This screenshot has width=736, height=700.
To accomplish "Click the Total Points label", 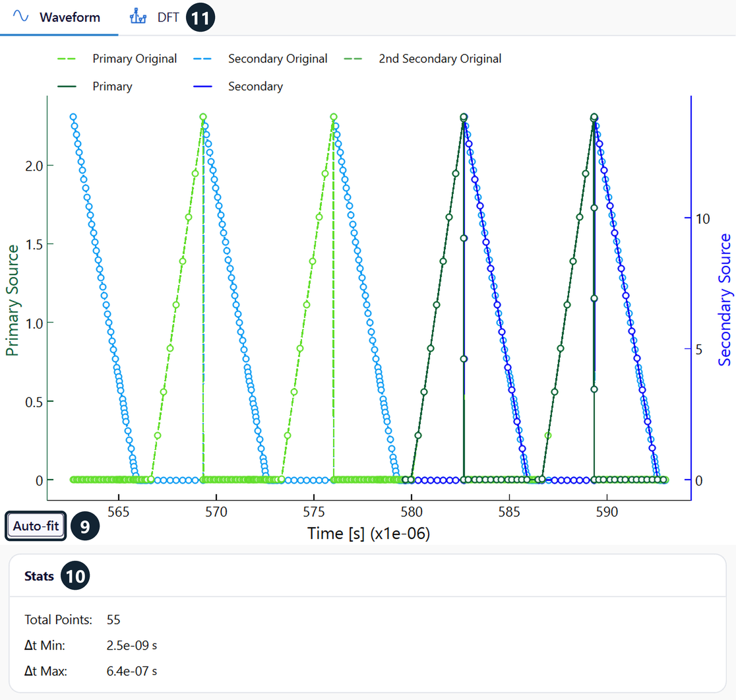I will tap(58, 620).
